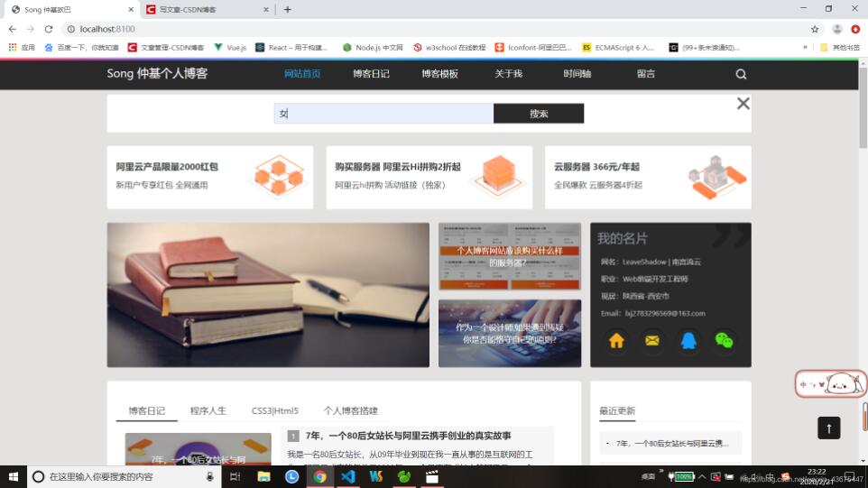Image resolution: width=868 pixels, height=488 pixels.
Task: Click the green taskbar app icon
Action: point(404,476)
